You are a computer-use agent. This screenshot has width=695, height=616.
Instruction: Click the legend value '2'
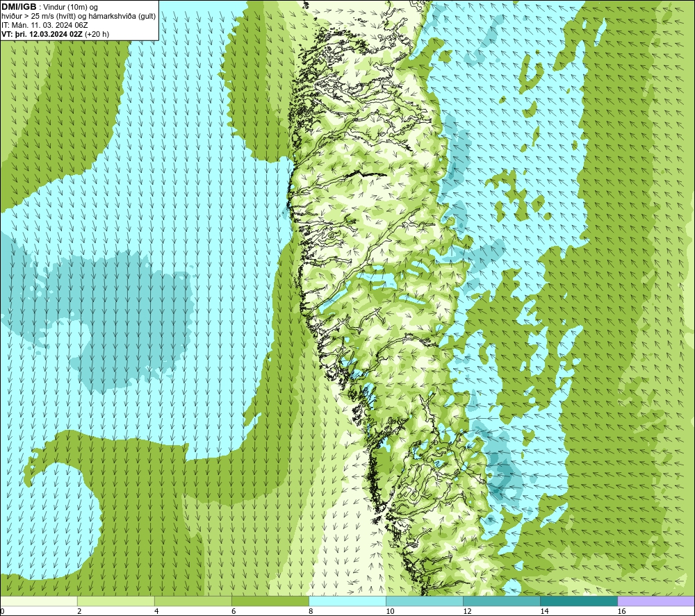79,611
